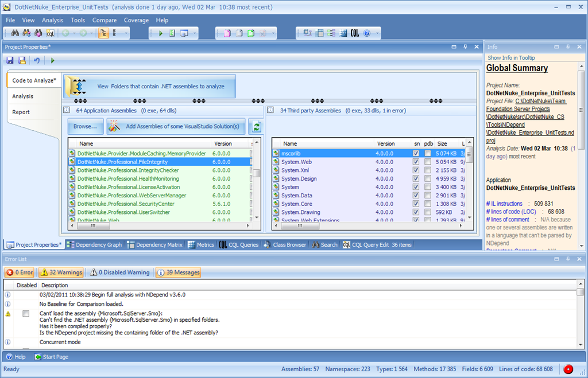The width and height of the screenshot is (588, 378).
Task: Click the red circle in status bar
Action: [x=568, y=369]
